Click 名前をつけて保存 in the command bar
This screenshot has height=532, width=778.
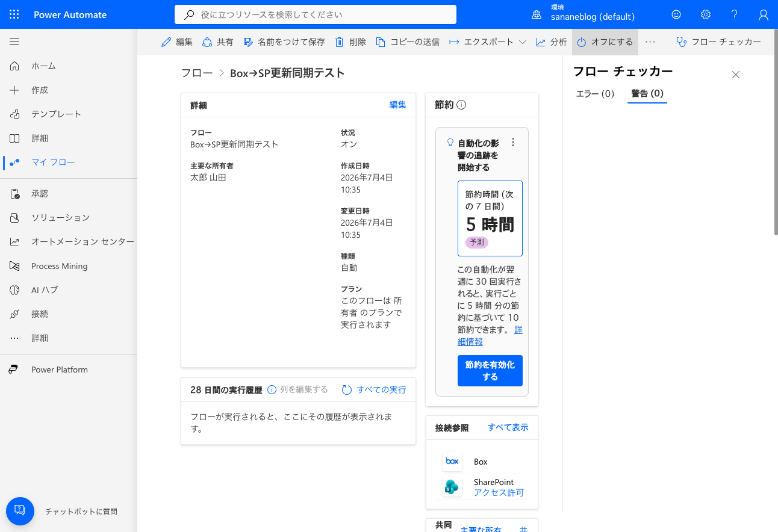(x=284, y=42)
